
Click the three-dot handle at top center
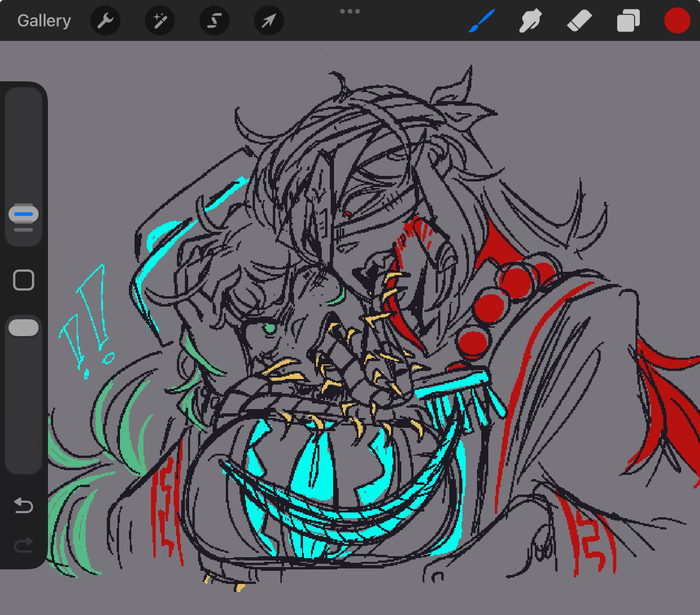(x=350, y=11)
